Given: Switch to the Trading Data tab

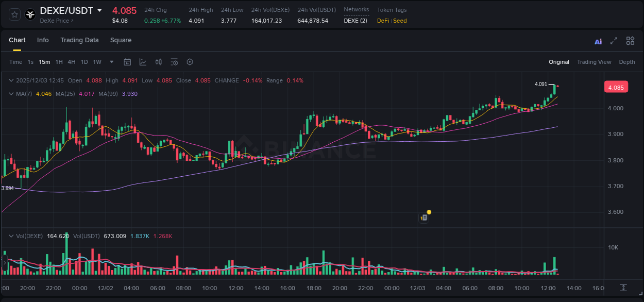Looking at the screenshot, I should point(79,40).
